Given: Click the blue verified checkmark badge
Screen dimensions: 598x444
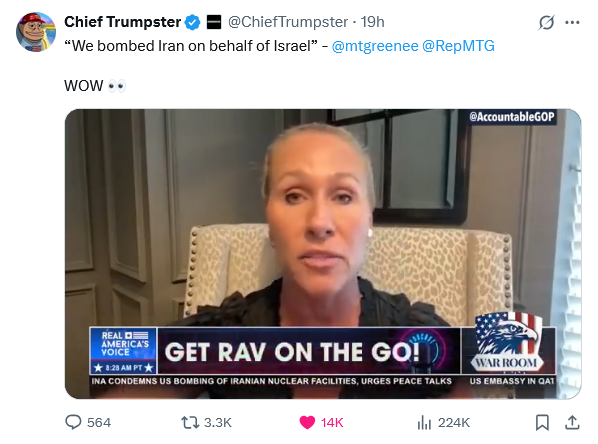Looking at the screenshot, I should coord(192,23).
